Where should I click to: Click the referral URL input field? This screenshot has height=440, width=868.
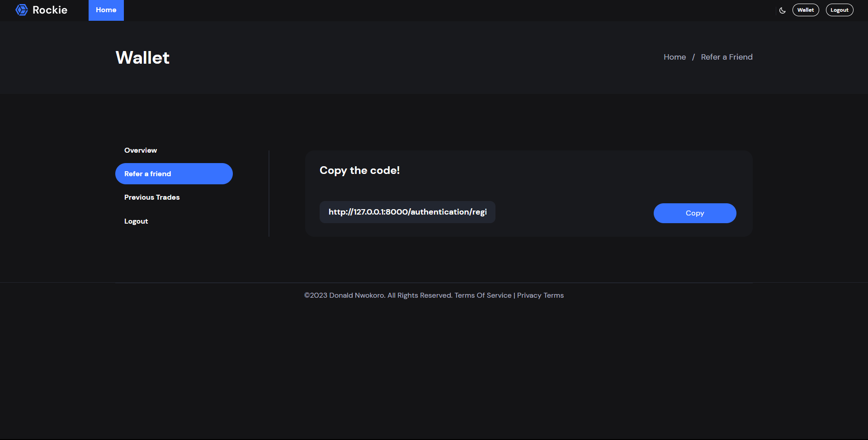407,212
